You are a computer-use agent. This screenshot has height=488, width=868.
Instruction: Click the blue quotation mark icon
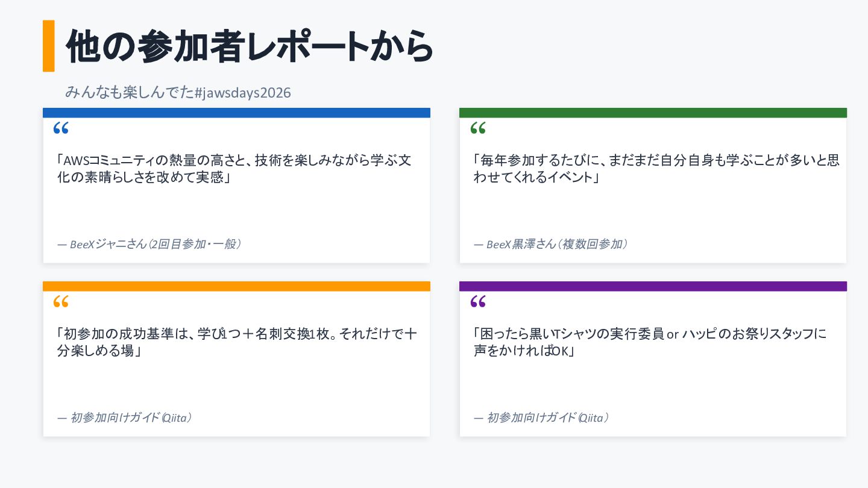point(61,128)
